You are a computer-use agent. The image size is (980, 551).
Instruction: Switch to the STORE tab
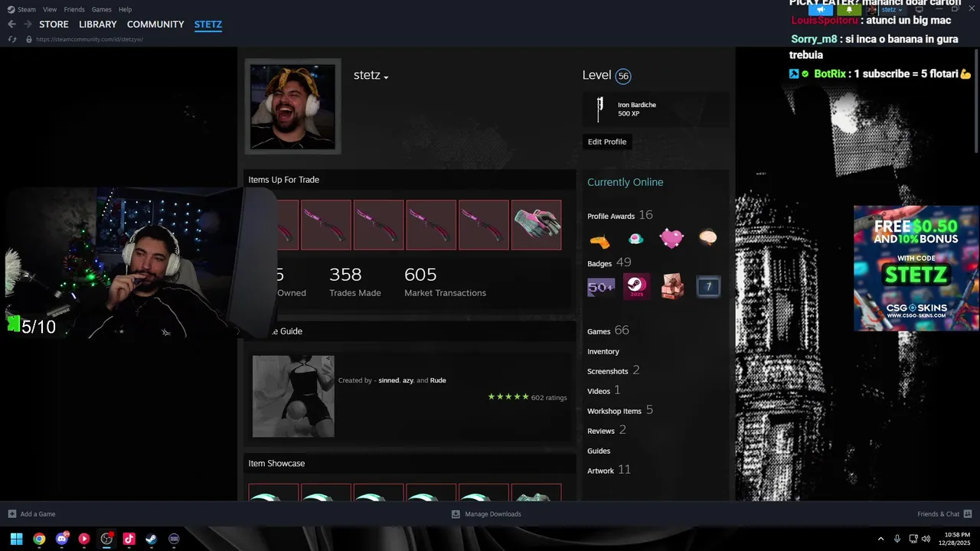[54, 24]
